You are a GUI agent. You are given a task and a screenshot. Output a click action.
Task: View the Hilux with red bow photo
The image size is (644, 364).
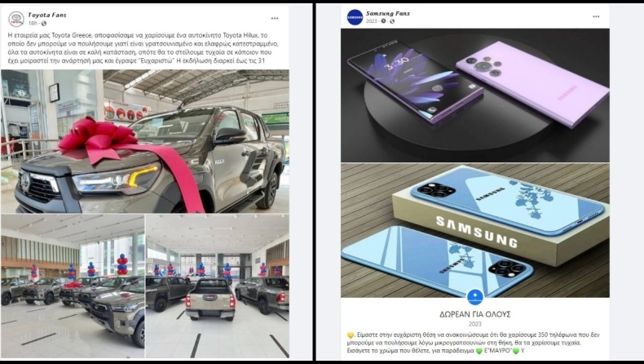145,141
